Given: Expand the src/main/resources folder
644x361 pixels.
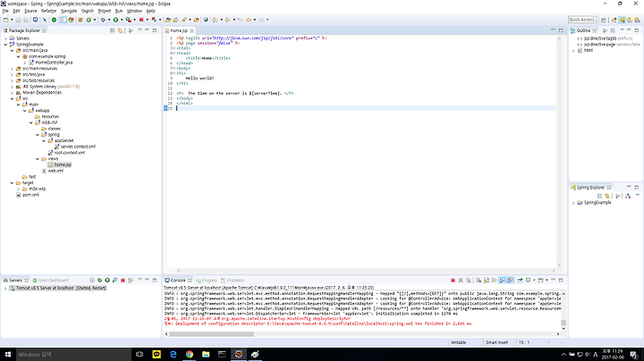Looking at the screenshot, I should pos(12,69).
